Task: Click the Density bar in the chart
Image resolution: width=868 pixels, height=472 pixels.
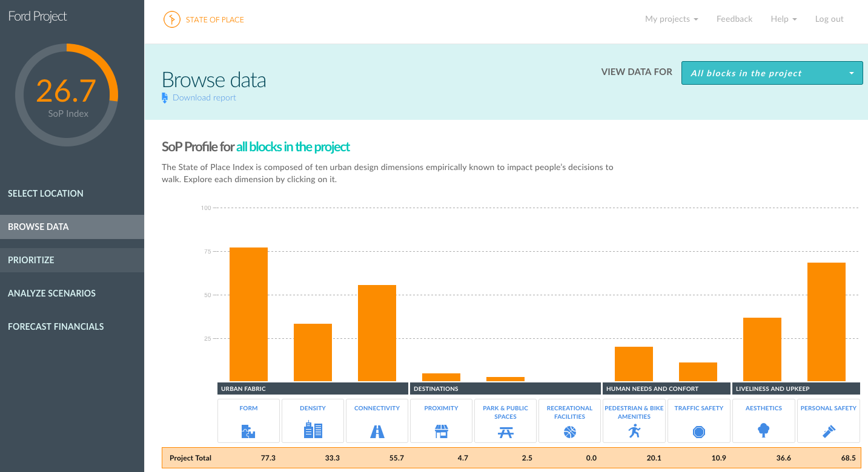Action: 313,352
